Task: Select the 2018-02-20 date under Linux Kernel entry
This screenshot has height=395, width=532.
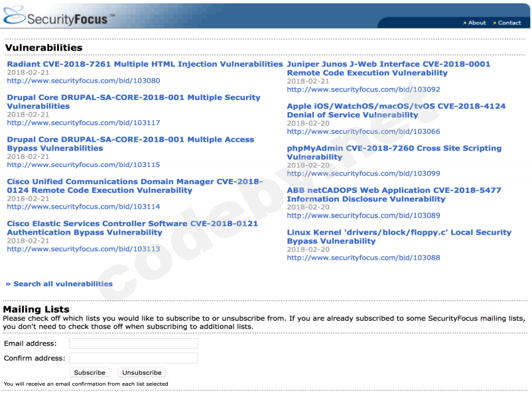Action: pos(308,249)
